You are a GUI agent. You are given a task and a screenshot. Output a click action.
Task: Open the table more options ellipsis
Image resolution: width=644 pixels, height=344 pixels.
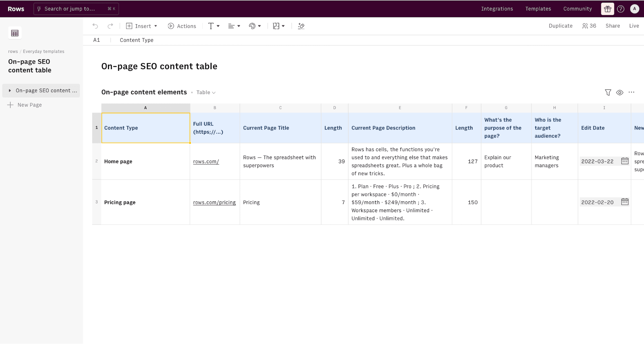[631, 92]
